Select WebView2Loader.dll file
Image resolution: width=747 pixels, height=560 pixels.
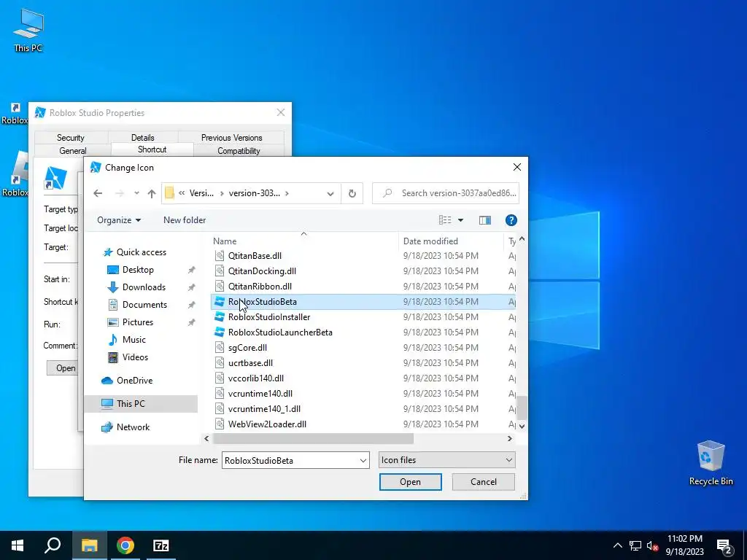coord(267,424)
